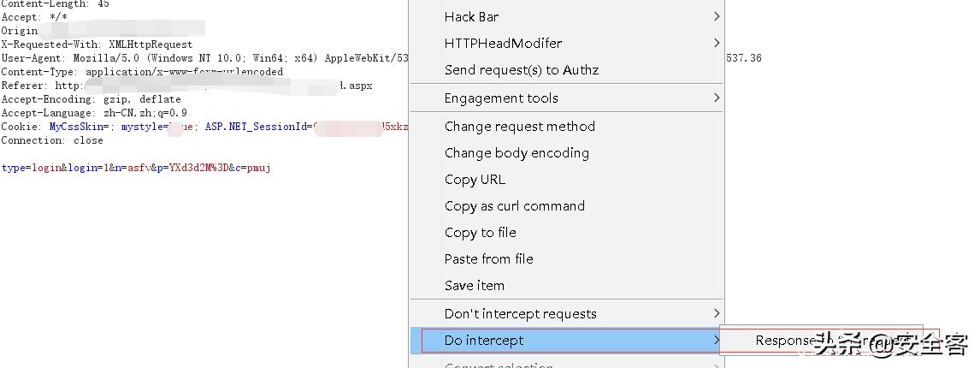Select Save item in the menu
This screenshot has height=368, width=980.
point(474,286)
